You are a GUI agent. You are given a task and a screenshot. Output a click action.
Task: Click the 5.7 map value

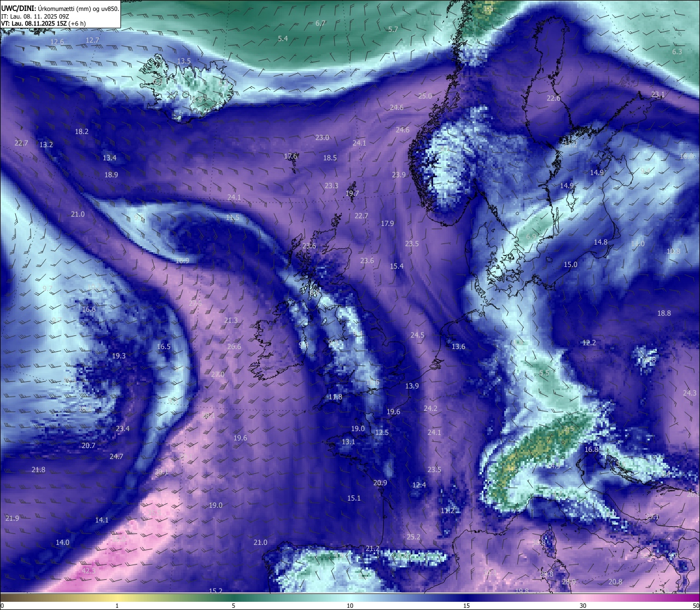coord(393,29)
